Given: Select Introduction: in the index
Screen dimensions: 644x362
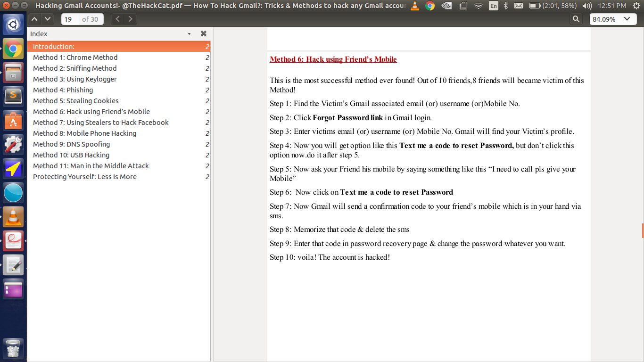Looking at the screenshot, I should pos(119,47).
